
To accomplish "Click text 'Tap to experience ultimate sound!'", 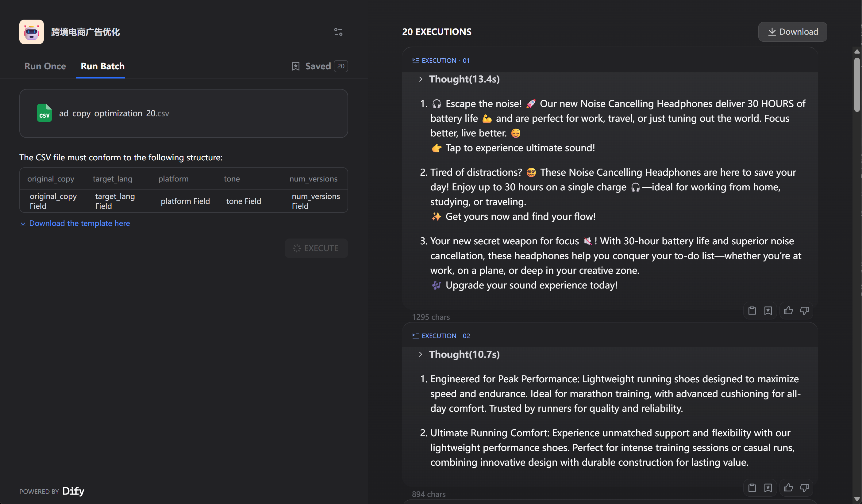I will coord(520,148).
